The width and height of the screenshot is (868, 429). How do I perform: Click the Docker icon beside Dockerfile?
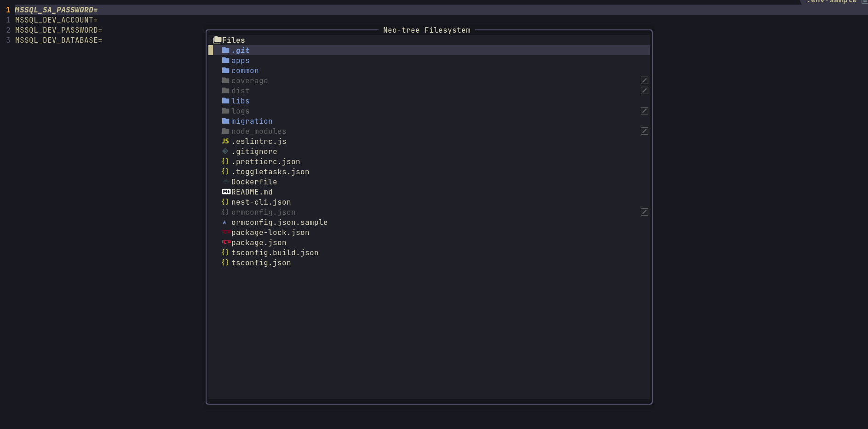(225, 182)
